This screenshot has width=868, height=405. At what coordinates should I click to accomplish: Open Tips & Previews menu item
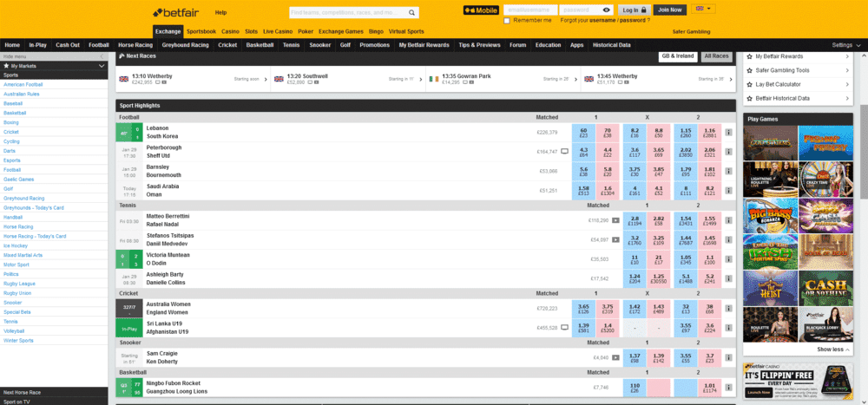click(x=479, y=45)
